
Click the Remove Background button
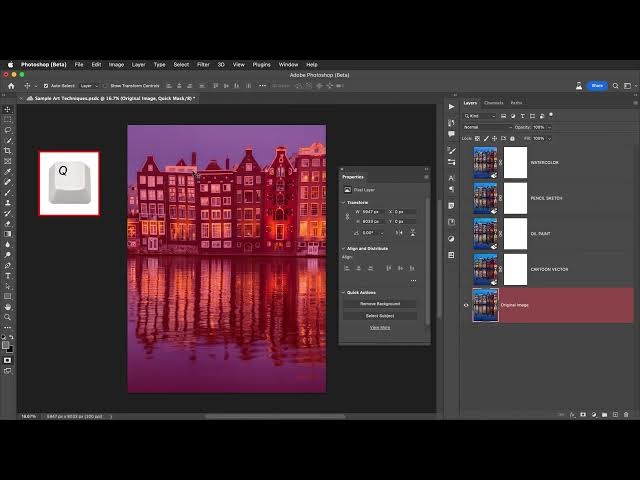click(380, 303)
